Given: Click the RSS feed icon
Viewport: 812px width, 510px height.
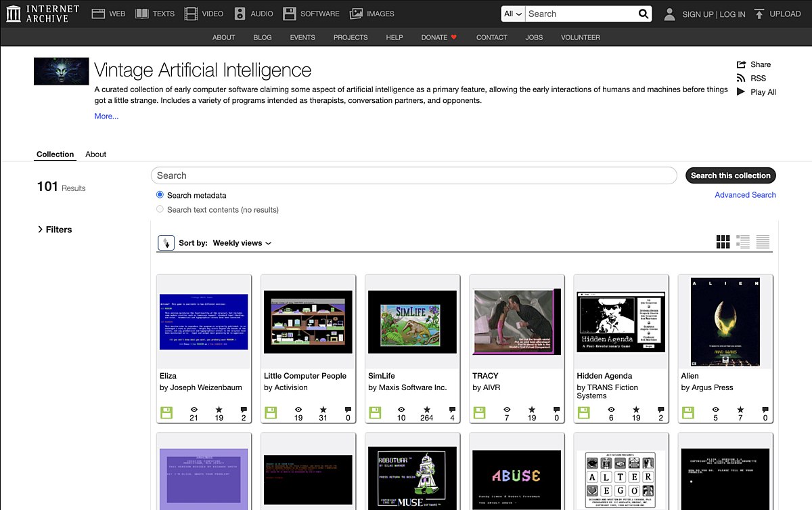Looking at the screenshot, I should 741,78.
